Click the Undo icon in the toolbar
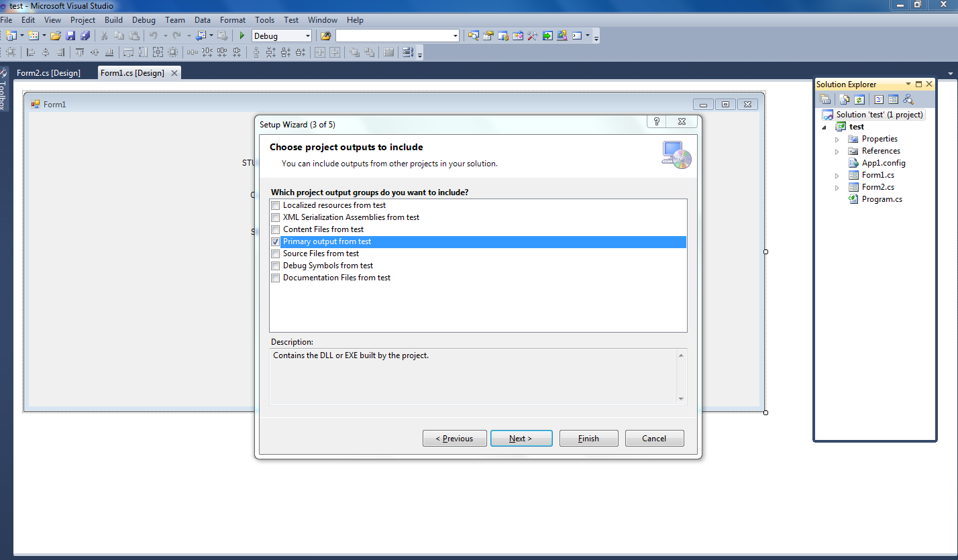The width and height of the screenshot is (958, 560). 152,35
